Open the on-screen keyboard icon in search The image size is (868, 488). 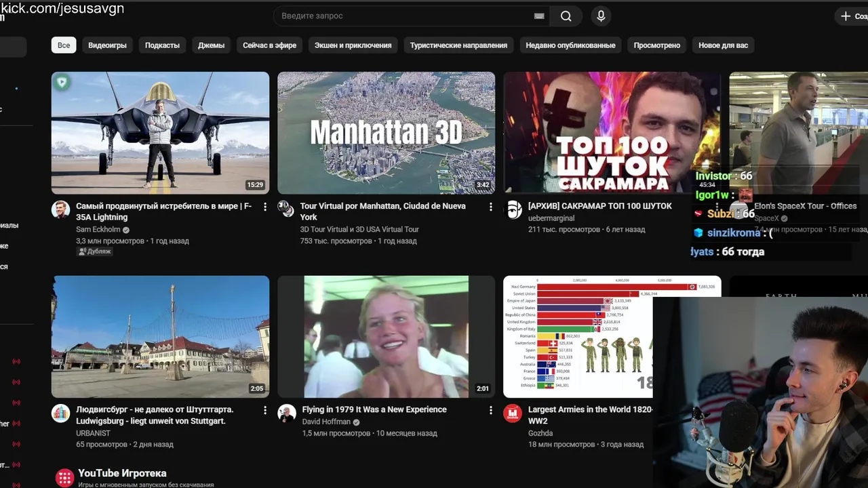click(539, 16)
